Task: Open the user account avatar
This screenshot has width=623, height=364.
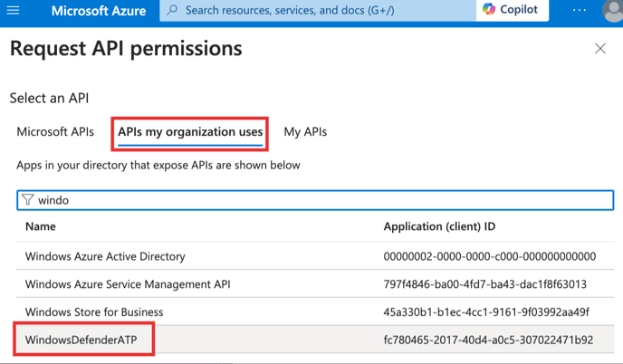Action: click(613, 10)
